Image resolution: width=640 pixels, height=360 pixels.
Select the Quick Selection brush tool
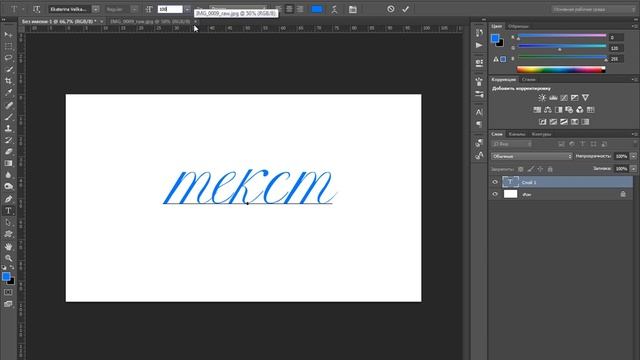click(8, 69)
